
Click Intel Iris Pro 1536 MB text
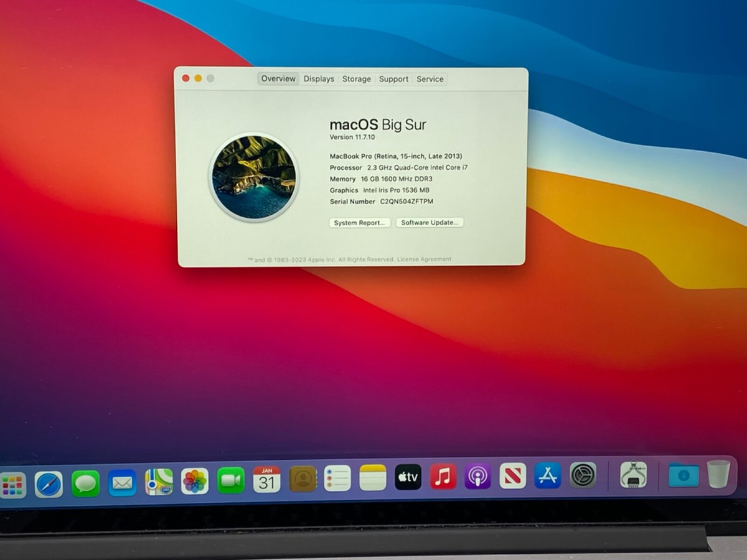(397, 190)
